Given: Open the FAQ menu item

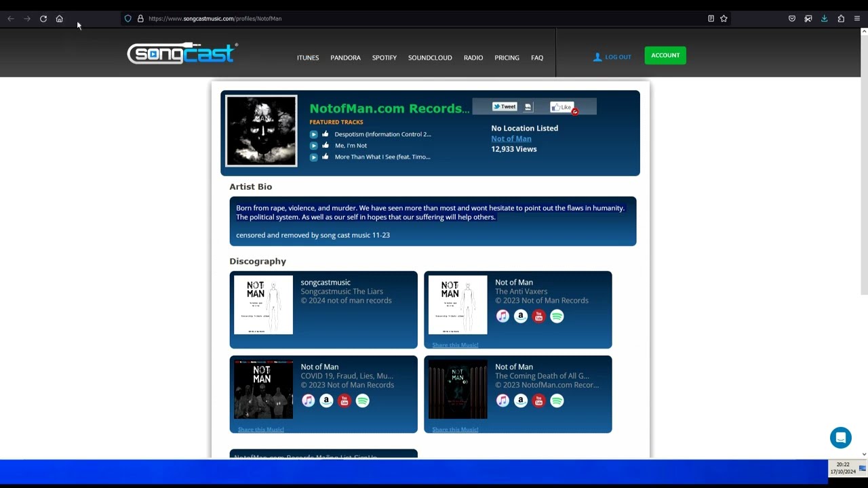Looking at the screenshot, I should coord(537,58).
